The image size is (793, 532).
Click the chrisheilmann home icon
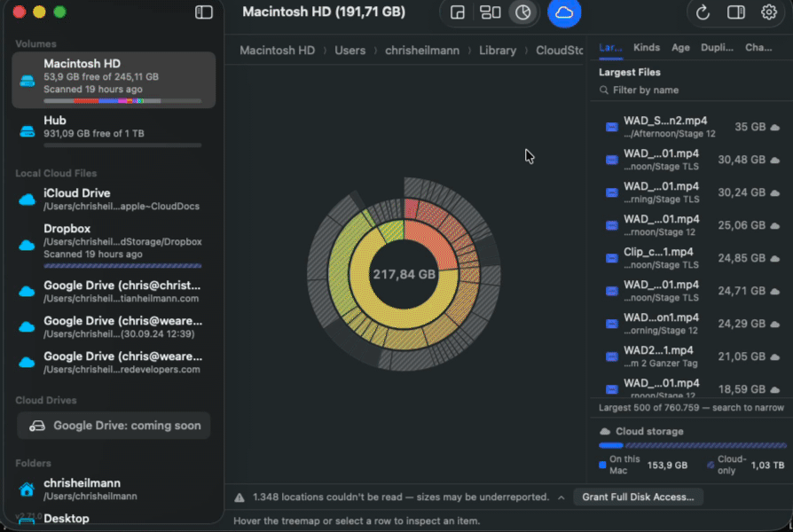(x=27, y=489)
